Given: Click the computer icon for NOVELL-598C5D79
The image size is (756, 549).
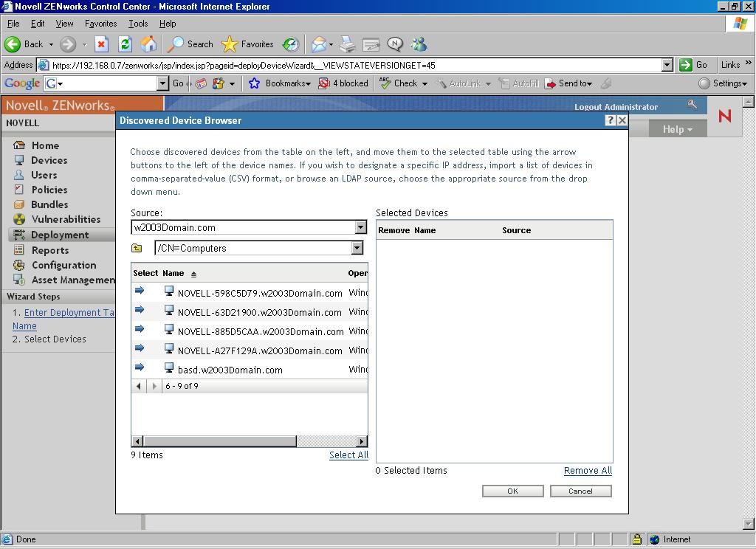Looking at the screenshot, I should coord(169,291).
